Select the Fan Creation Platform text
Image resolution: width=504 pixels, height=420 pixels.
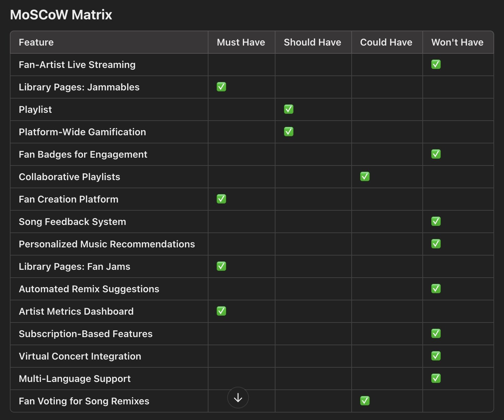[69, 199]
